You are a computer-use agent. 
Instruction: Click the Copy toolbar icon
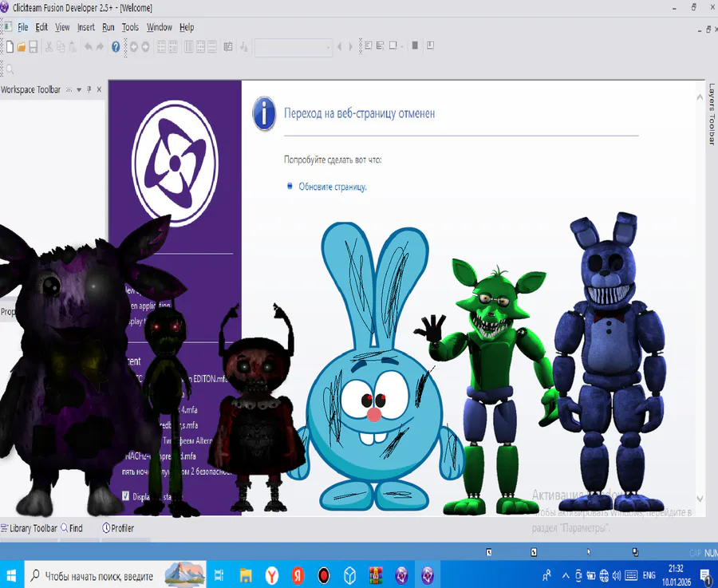[61, 47]
